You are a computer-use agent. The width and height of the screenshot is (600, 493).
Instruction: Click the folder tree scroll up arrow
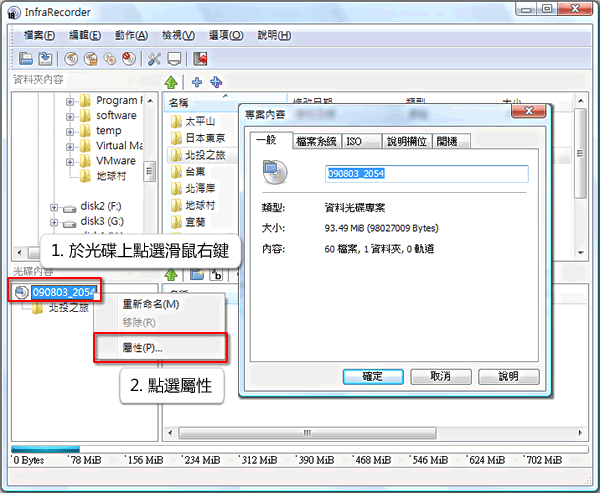coord(150,101)
